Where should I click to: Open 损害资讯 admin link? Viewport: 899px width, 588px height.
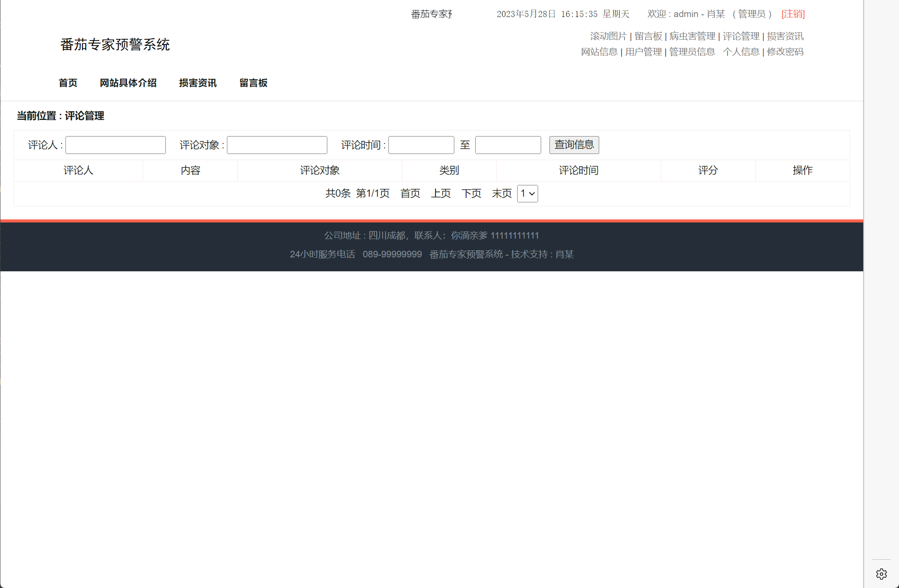click(x=786, y=36)
